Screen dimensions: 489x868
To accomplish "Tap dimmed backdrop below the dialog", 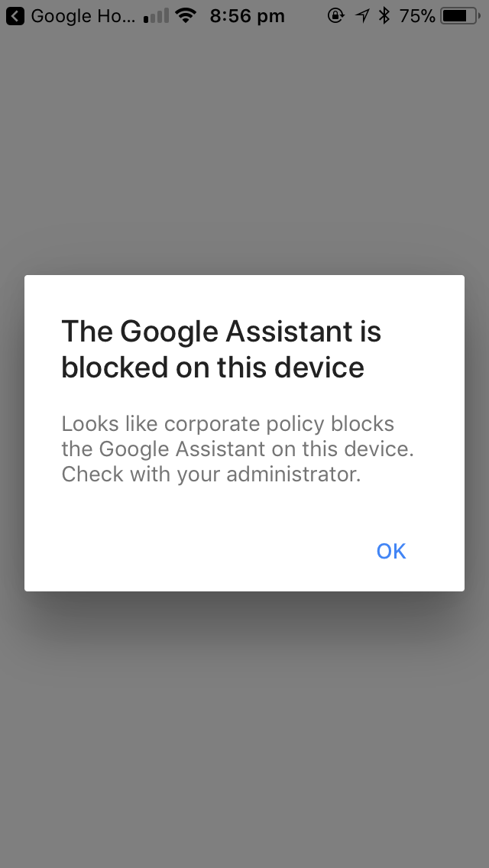I will (244, 726).
